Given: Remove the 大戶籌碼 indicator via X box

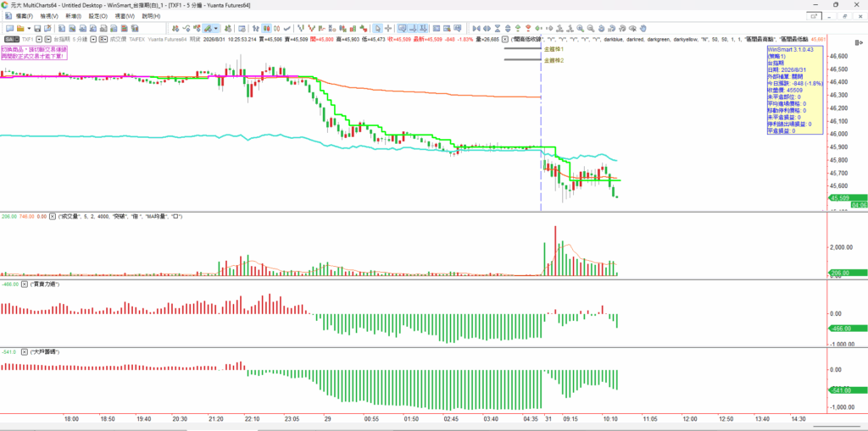Looking at the screenshot, I should pyautogui.click(x=25, y=352).
